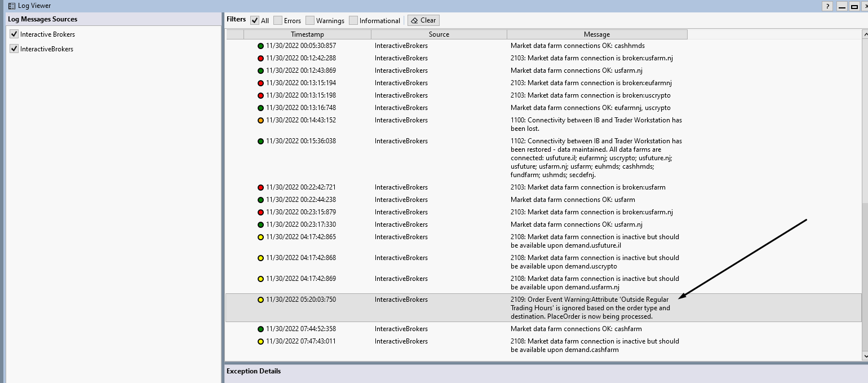The image size is (868, 383).
Task: Click the green status dot at 00:13:16:748
Action: tap(260, 108)
